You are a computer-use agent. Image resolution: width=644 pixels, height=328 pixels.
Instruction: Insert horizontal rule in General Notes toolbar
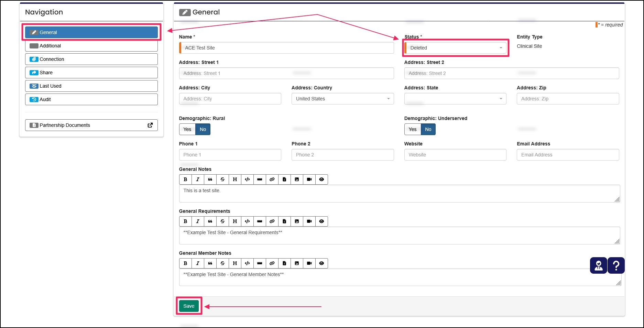260,179
